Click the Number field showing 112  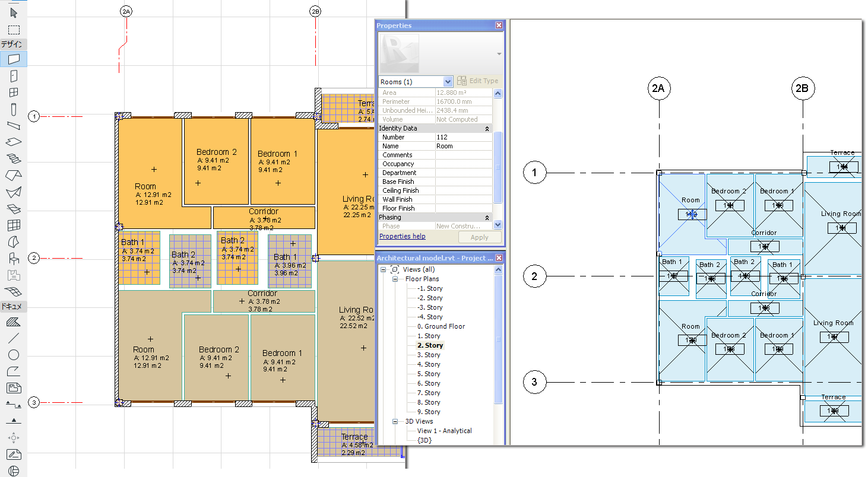[464, 137]
